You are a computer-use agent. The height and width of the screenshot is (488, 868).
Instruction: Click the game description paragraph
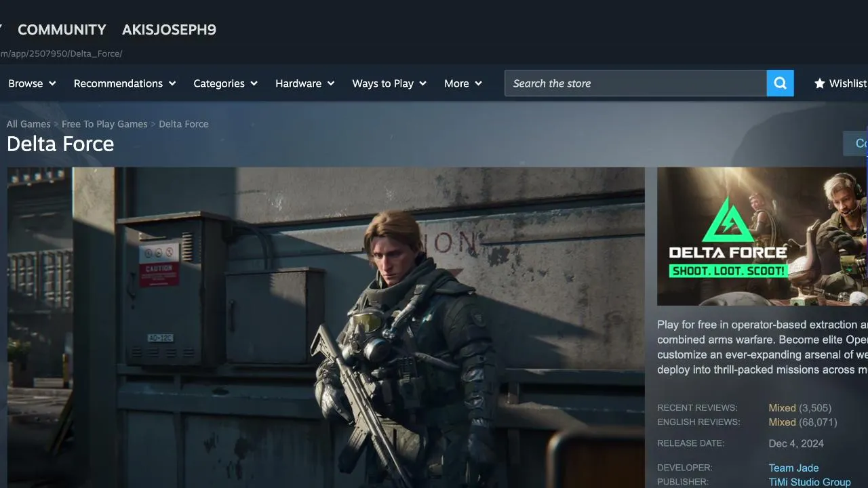point(762,348)
